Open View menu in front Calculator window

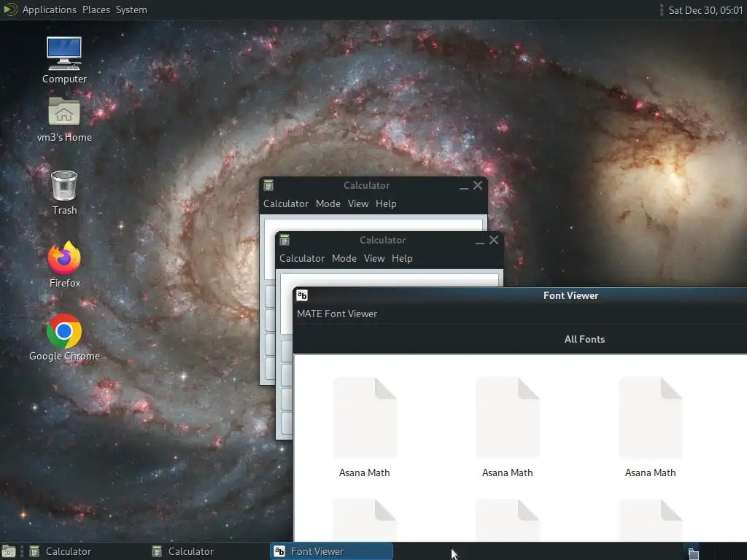point(374,258)
